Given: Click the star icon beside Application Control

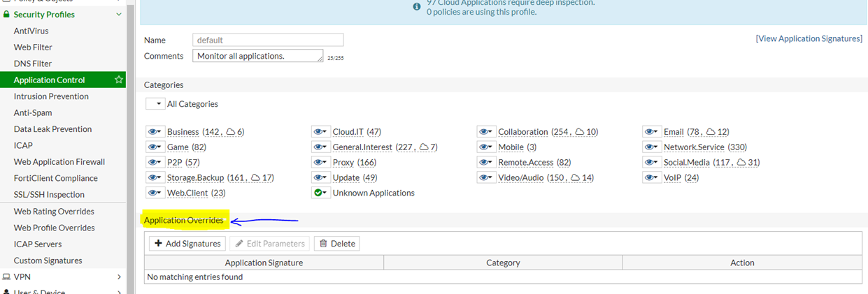Looking at the screenshot, I should pos(119,80).
